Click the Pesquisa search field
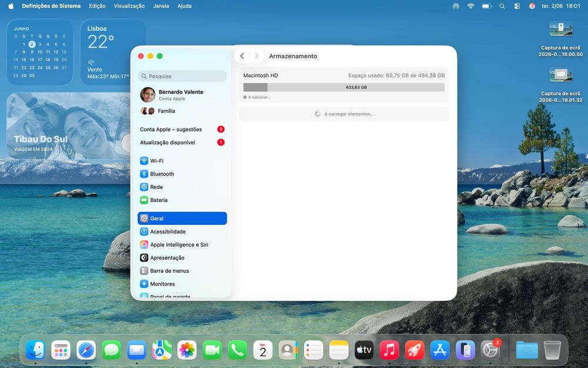The height and width of the screenshot is (368, 588). [182, 76]
